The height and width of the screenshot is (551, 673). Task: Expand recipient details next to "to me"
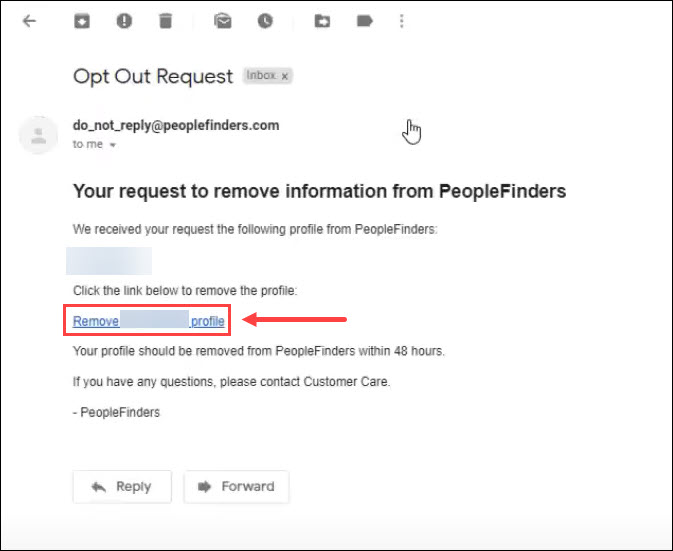coord(113,145)
